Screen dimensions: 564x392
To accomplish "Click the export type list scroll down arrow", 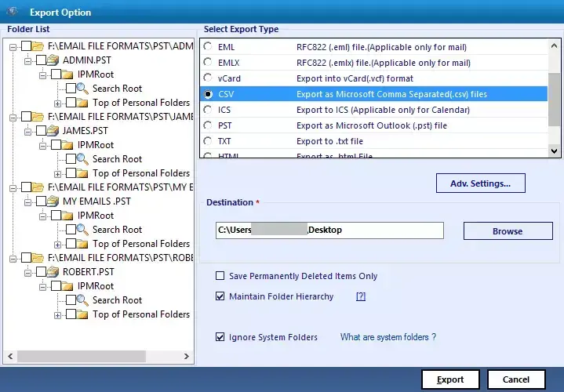I will (x=555, y=151).
